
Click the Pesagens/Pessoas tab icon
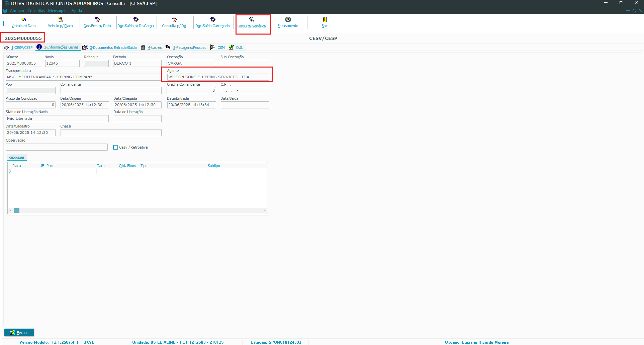click(168, 48)
